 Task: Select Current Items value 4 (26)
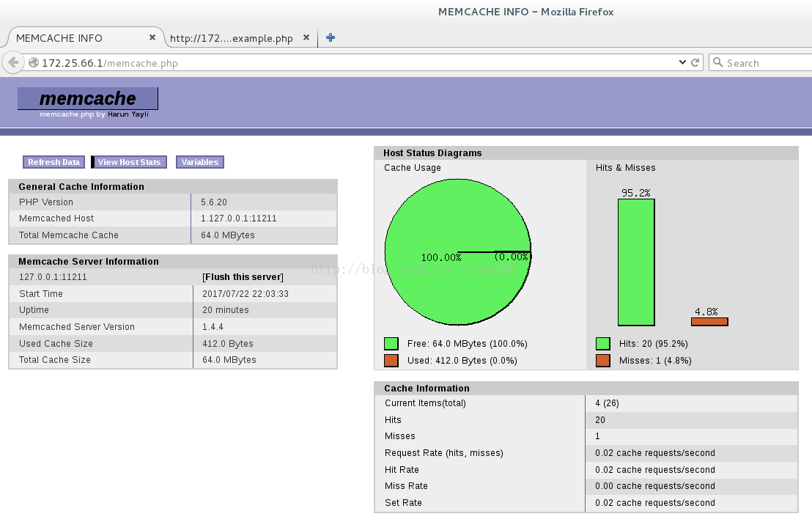click(607, 403)
